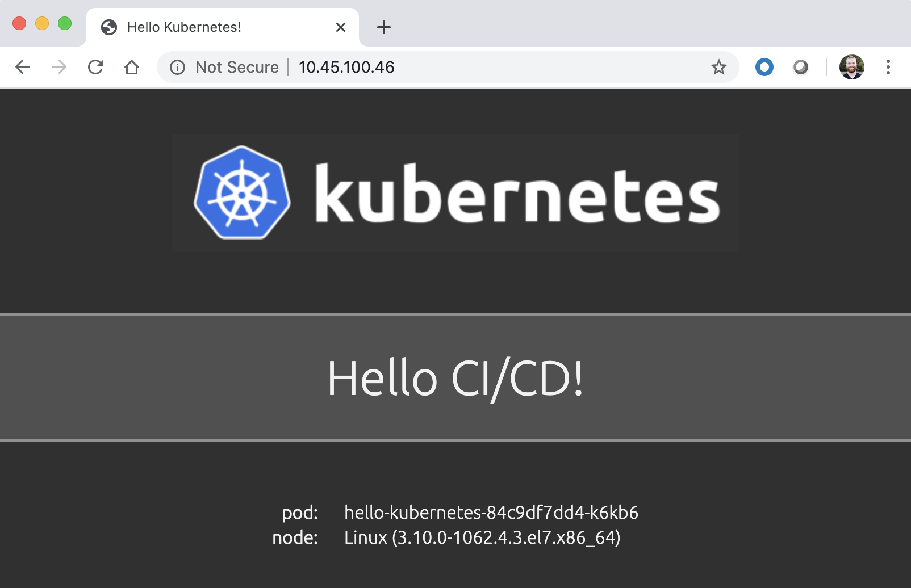The height and width of the screenshot is (588, 911).
Task: Reload the current page
Action: (x=95, y=67)
